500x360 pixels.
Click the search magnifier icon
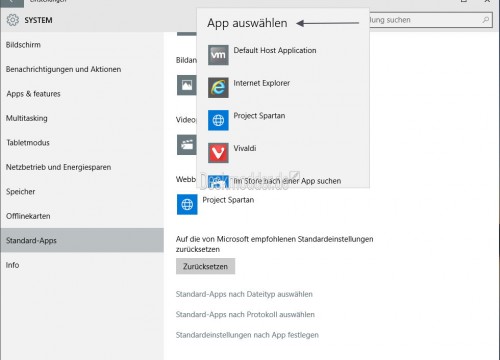486,20
